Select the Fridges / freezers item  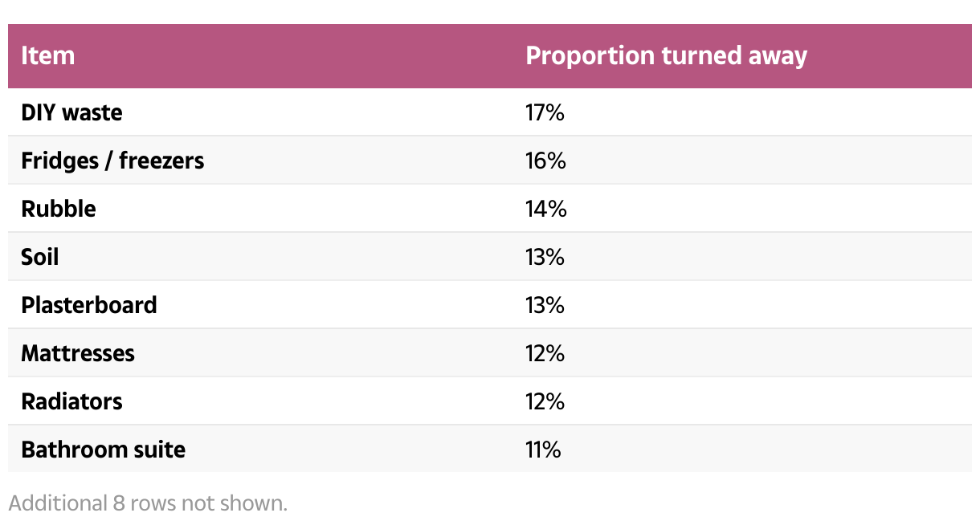click(x=112, y=161)
